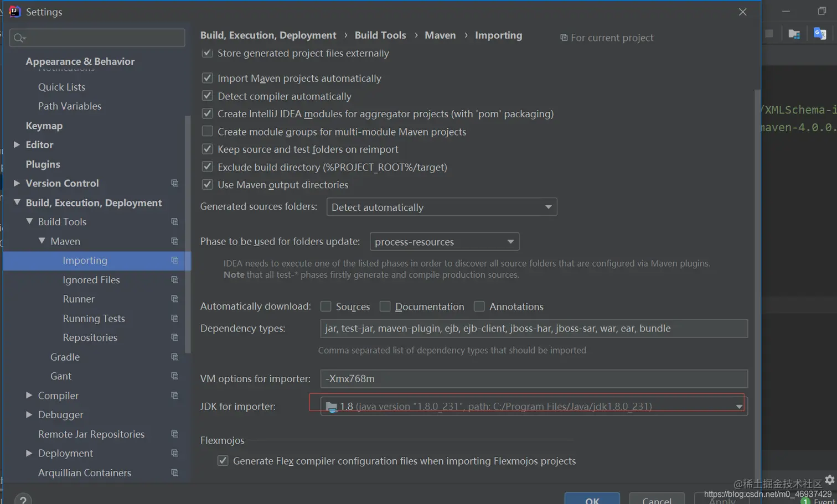This screenshot has width=837, height=504.
Task: Collapse Build, Execution, Deployment node
Action: click(x=17, y=202)
